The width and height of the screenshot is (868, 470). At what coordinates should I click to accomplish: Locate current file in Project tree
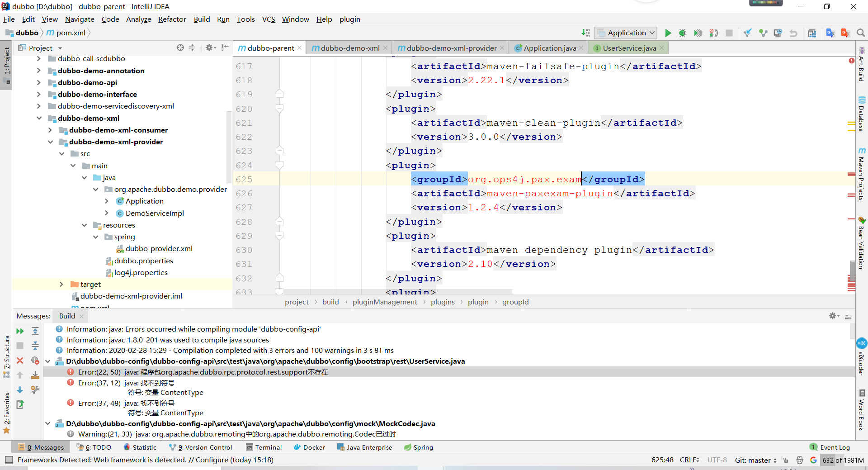pyautogui.click(x=180, y=47)
